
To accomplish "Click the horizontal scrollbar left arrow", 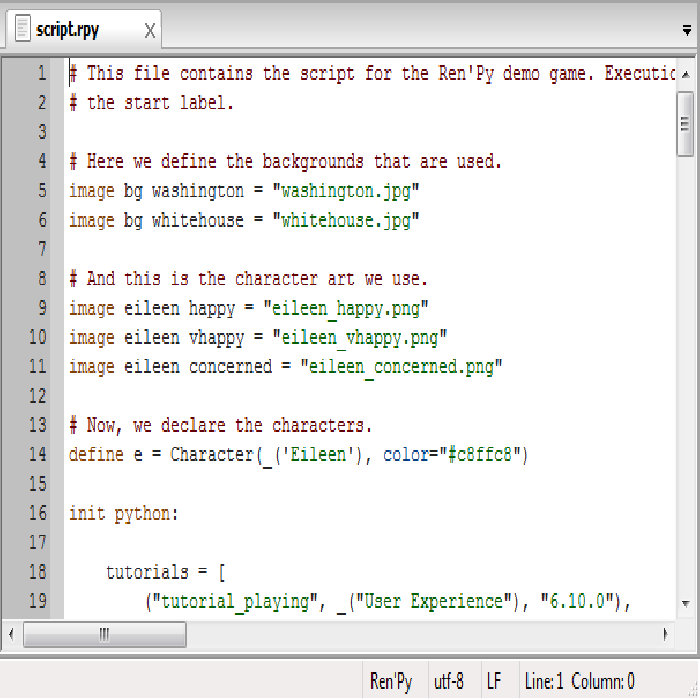I will 12,634.
